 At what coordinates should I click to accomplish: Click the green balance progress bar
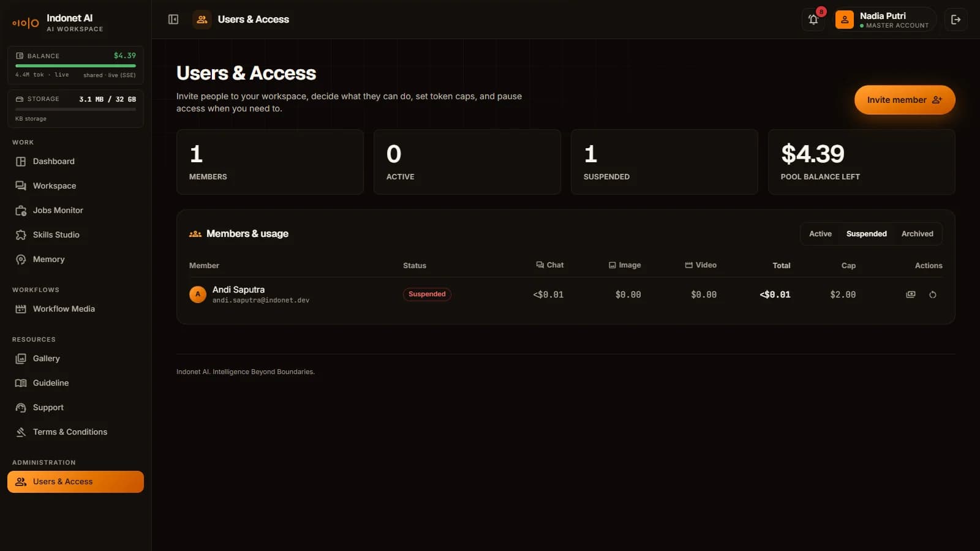click(x=75, y=66)
